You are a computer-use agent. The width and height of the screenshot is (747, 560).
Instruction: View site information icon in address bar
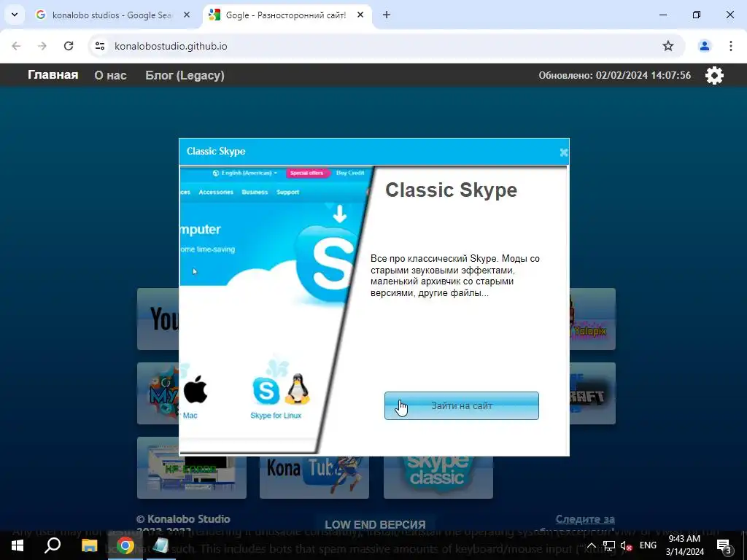(x=99, y=46)
